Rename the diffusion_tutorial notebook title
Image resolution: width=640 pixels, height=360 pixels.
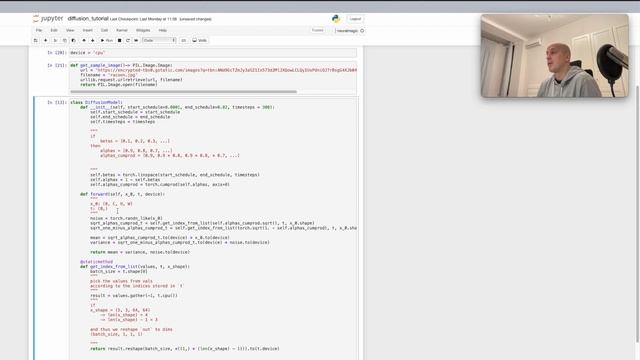[x=88, y=19]
